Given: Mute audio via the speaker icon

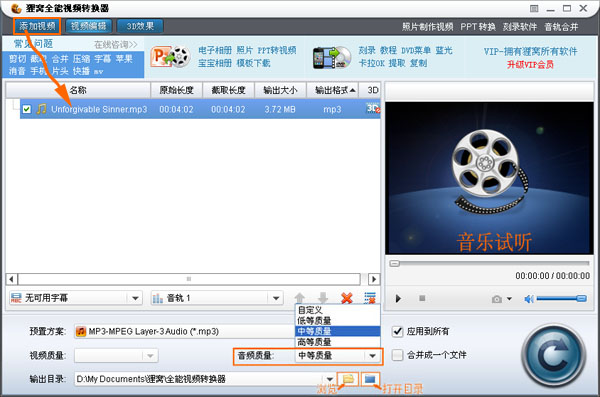Looking at the screenshot, I should pos(529,299).
